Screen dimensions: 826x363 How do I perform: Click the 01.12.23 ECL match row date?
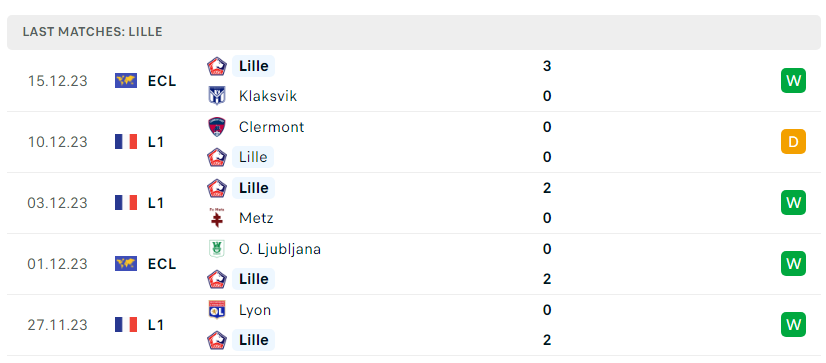coord(57,264)
